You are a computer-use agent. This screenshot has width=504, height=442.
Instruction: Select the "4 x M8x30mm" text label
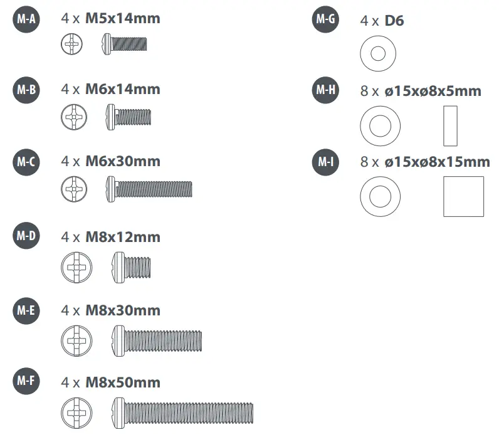pos(110,311)
